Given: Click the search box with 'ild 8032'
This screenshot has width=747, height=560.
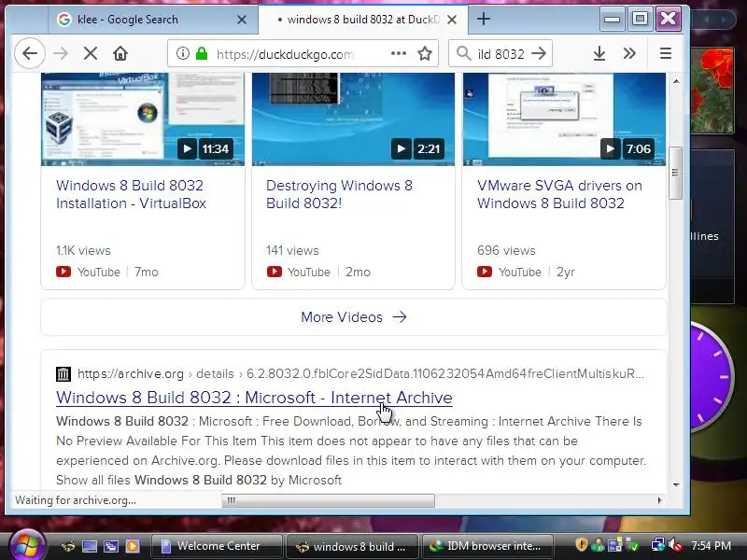Looking at the screenshot, I should click(500, 54).
